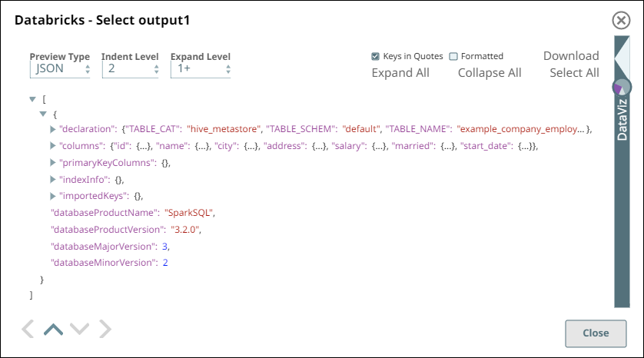644x358 pixels.
Task: Close the dialog with the X icon
Action: (622, 21)
